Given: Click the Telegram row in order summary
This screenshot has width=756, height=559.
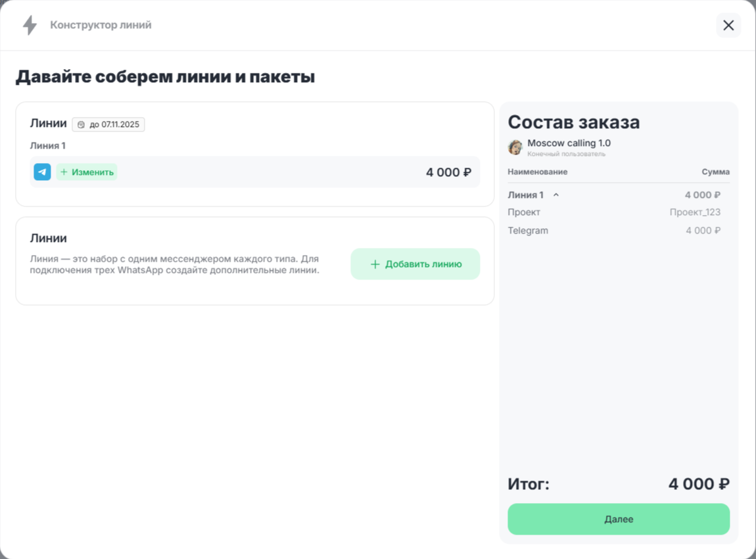Looking at the screenshot, I should pyautogui.click(x=528, y=231).
